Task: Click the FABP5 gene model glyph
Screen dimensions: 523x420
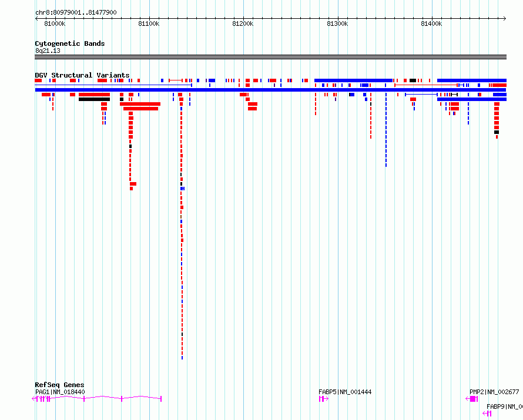Action: click(x=324, y=399)
